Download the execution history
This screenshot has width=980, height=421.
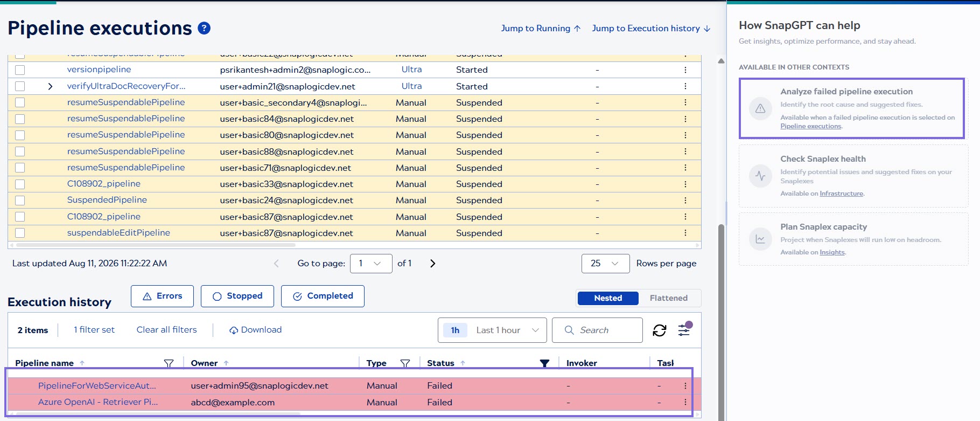click(255, 330)
